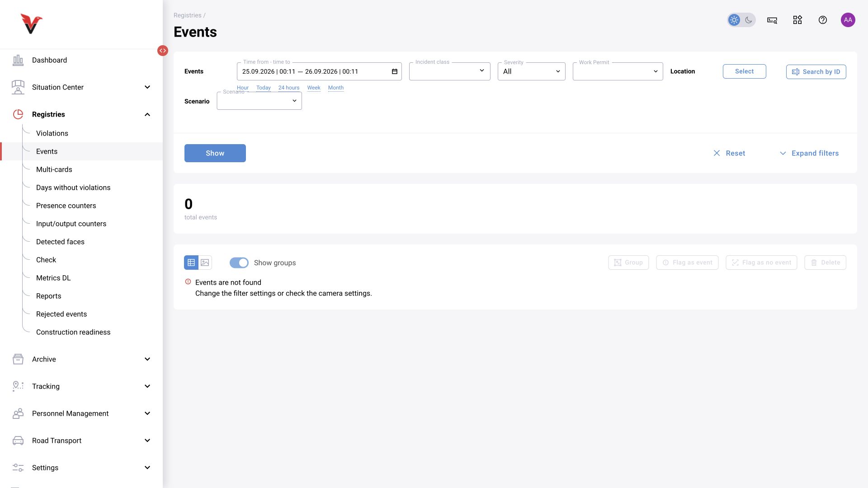Open the AA user avatar menu
This screenshot has width=868, height=488.
click(x=848, y=20)
